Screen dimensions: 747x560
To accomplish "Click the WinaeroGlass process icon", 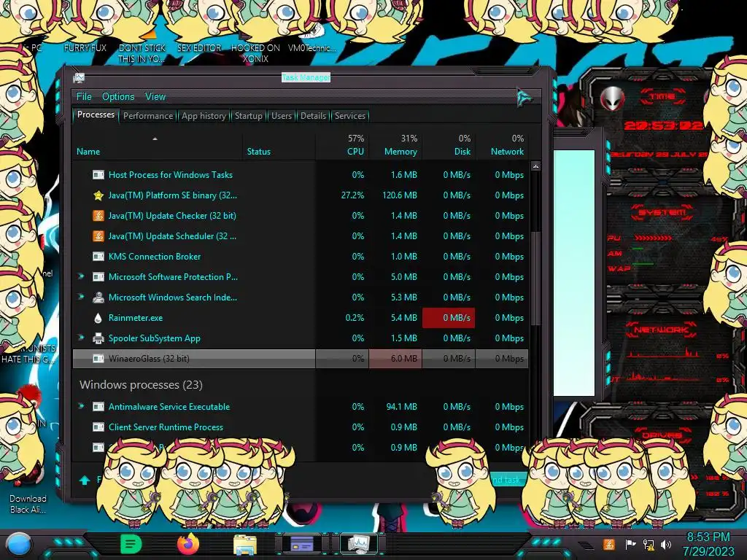I will click(98, 359).
